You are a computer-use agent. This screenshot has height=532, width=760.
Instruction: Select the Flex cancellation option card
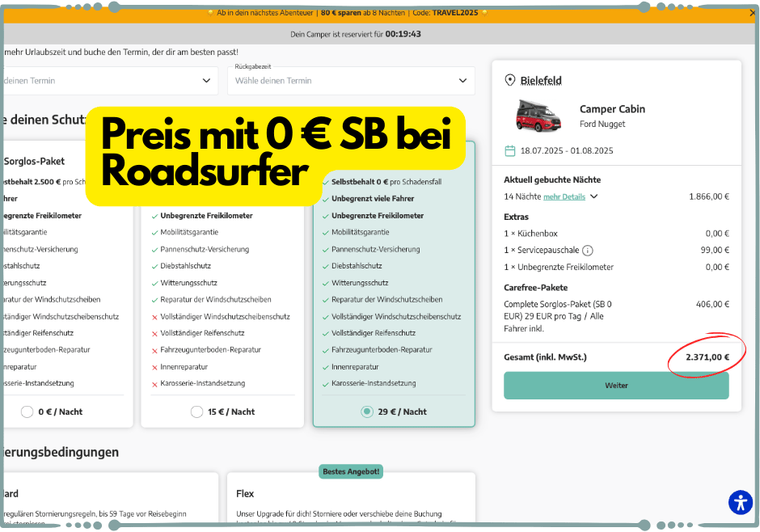click(x=351, y=499)
